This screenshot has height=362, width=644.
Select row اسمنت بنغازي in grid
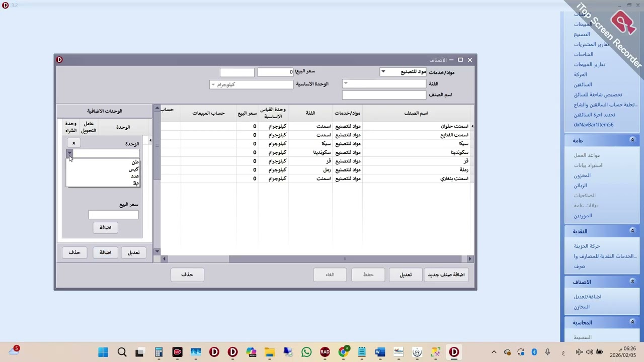pyautogui.click(x=314, y=178)
